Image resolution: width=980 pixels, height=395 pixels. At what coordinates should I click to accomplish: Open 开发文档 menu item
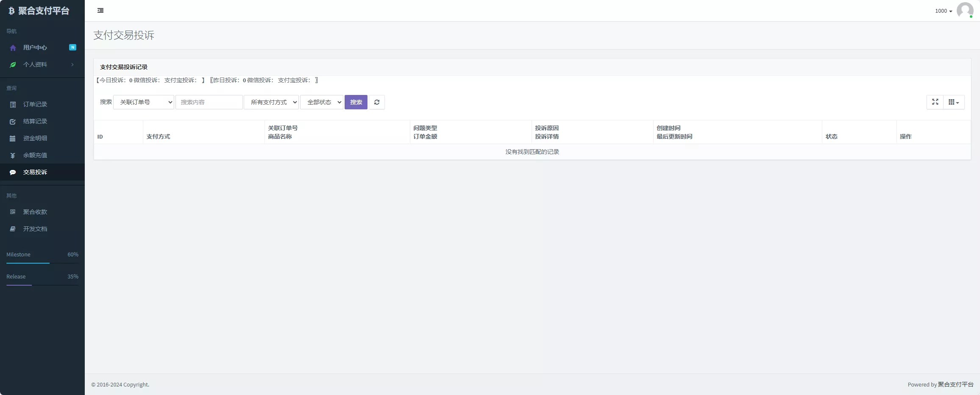coord(42,229)
